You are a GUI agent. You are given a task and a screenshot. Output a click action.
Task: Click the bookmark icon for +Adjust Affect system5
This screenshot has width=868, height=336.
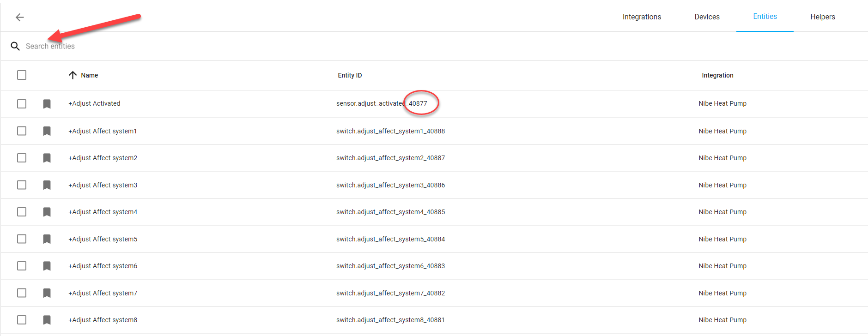tap(47, 239)
